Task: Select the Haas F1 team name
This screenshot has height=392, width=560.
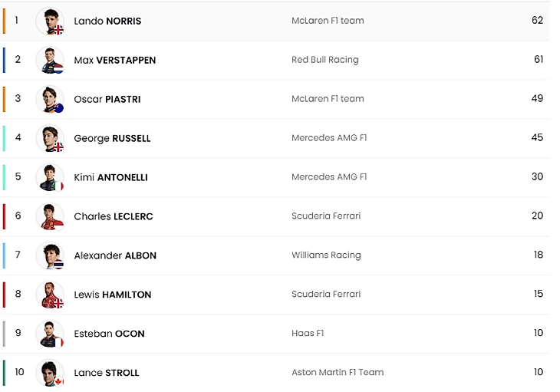Action: tap(308, 334)
